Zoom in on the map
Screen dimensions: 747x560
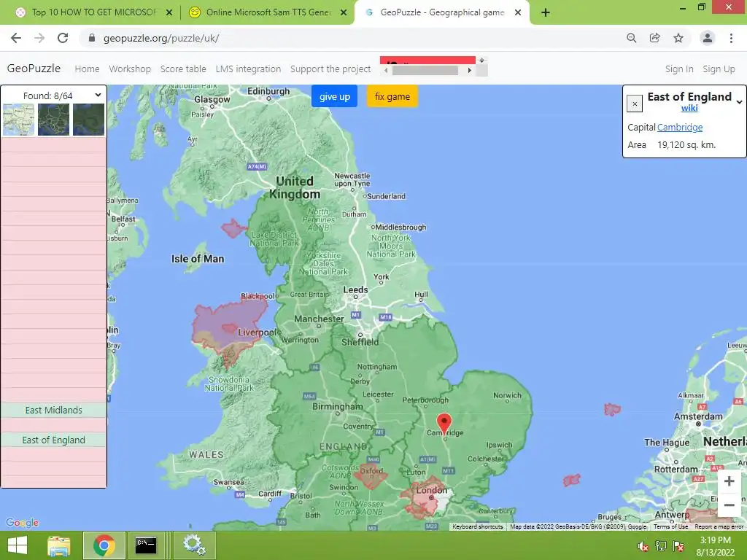click(x=729, y=481)
